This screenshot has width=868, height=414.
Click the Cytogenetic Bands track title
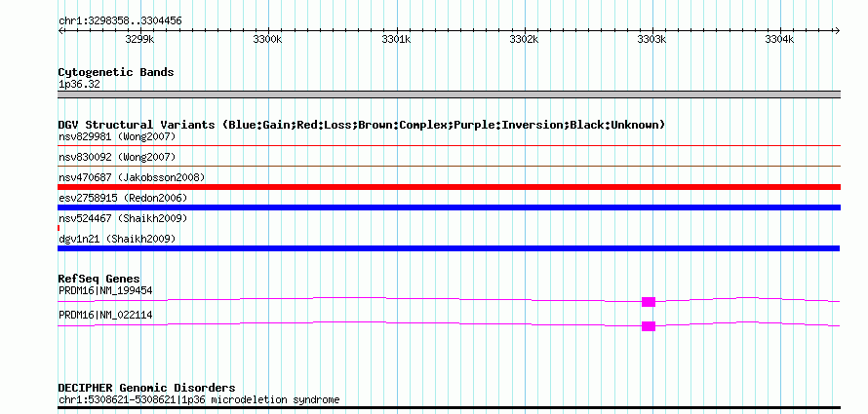pos(116,72)
